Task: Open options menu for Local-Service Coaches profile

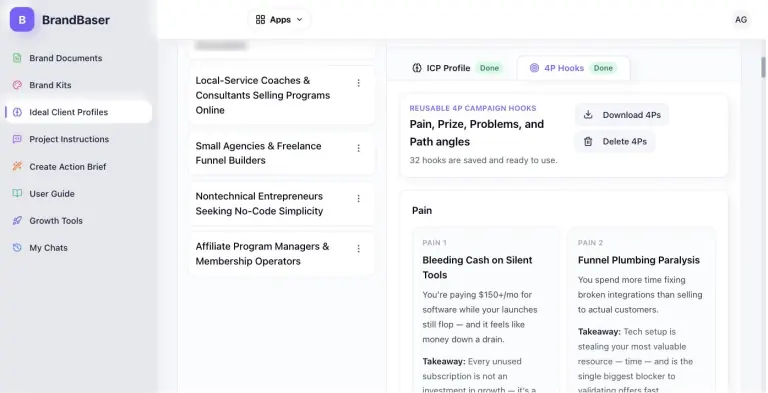Action: point(359,83)
